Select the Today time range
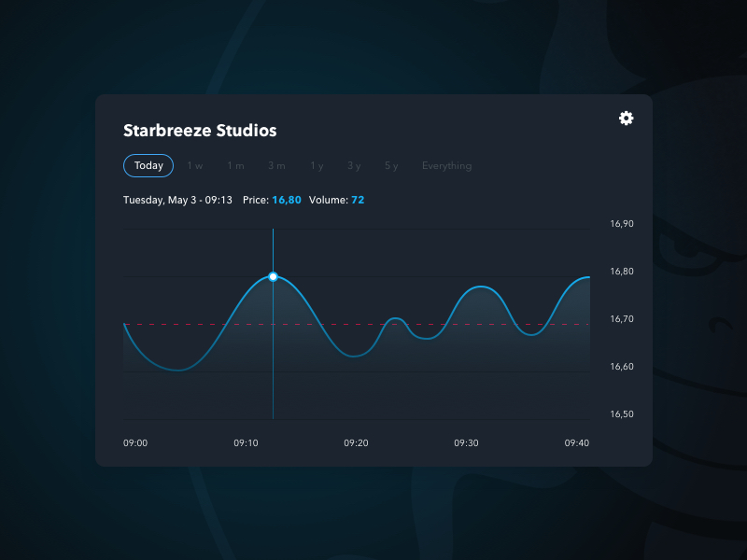Image resolution: width=747 pixels, height=560 pixels. pos(148,165)
